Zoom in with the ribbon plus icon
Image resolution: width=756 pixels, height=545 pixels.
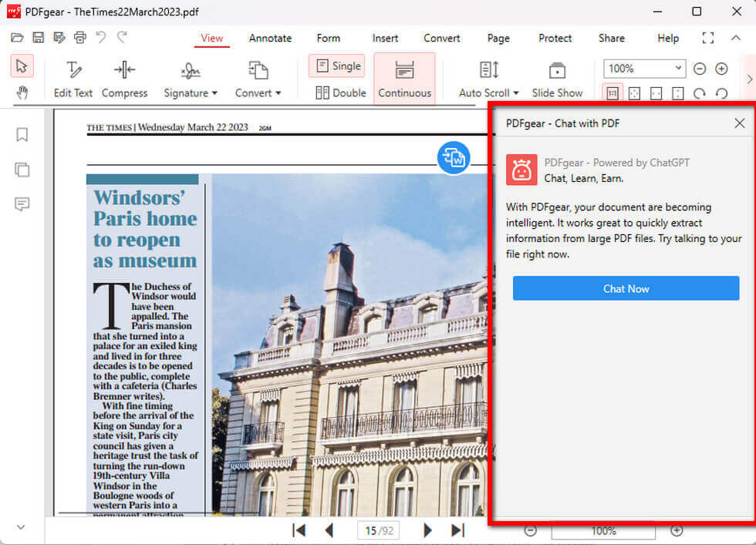tap(721, 69)
